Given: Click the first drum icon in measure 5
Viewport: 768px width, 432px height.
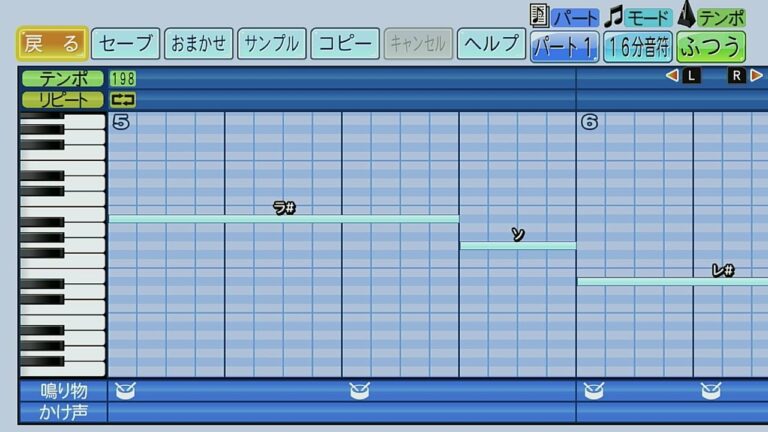Looking at the screenshot, I should pyautogui.click(x=125, y=391).
